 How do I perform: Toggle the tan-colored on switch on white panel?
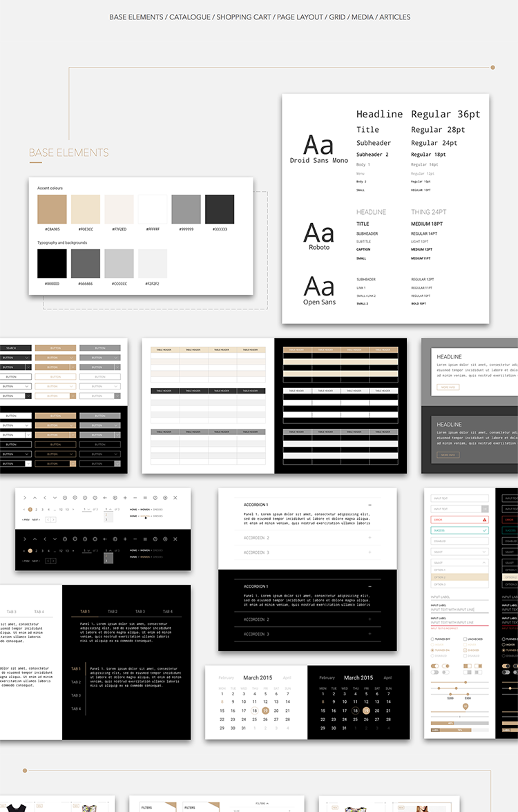[435, 667]
